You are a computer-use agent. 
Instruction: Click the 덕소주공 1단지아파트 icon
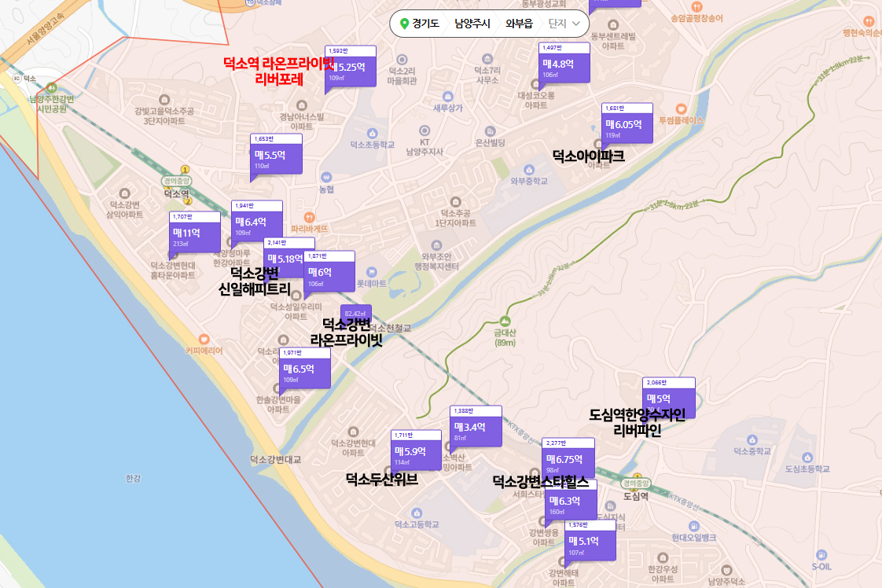456,202
